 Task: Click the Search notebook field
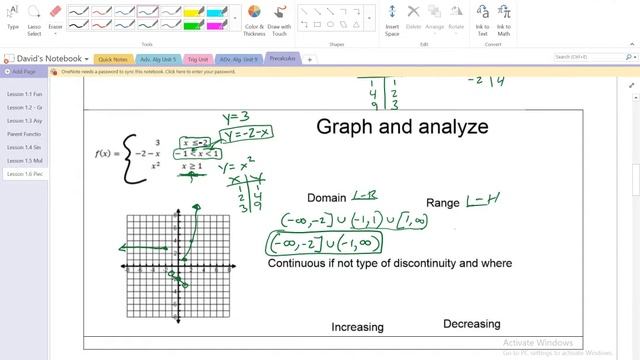[x=589, y=57]
